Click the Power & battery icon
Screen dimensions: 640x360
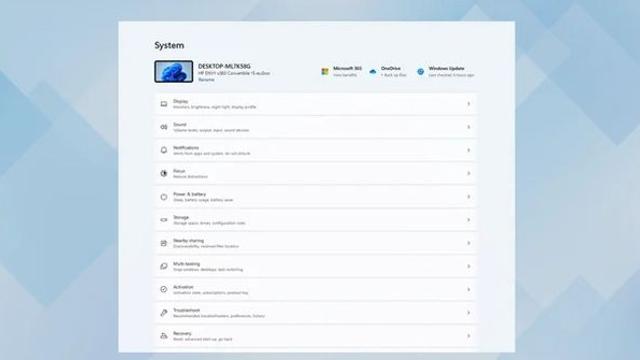point(164,197)
